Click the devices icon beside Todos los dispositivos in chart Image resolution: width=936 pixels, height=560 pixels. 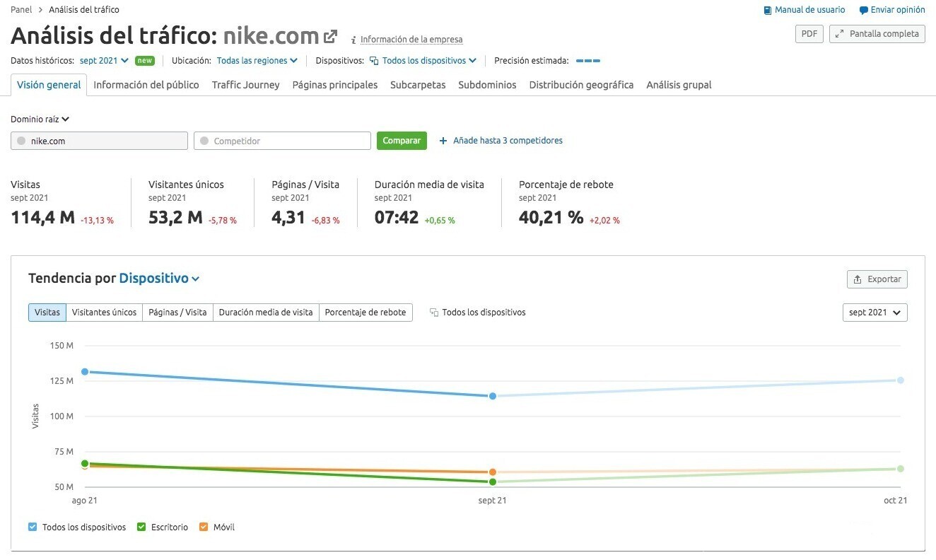click(434, 313)
